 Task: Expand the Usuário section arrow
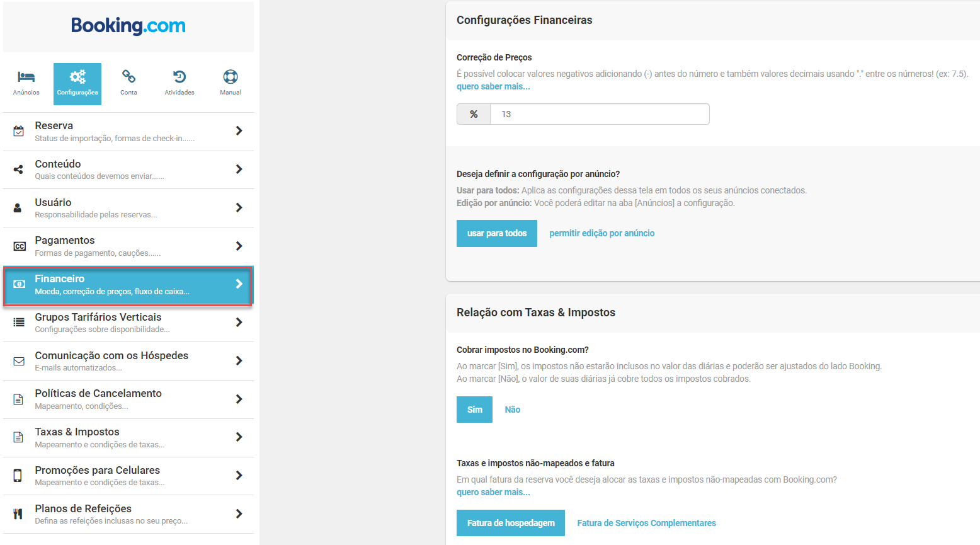point(239,207)
